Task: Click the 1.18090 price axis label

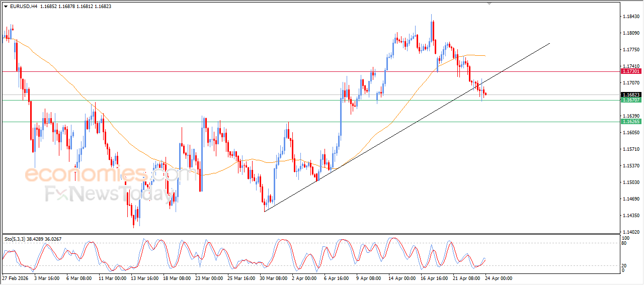Action: (x=631, y=33)
